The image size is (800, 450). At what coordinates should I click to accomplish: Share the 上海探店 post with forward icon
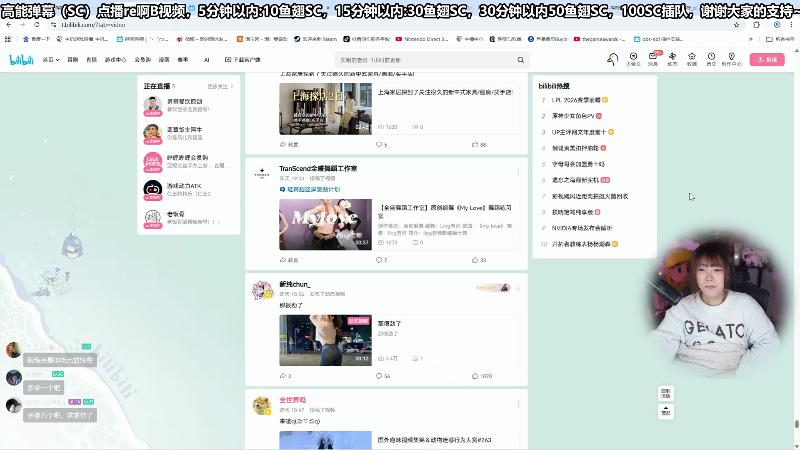tap(289, 144)
